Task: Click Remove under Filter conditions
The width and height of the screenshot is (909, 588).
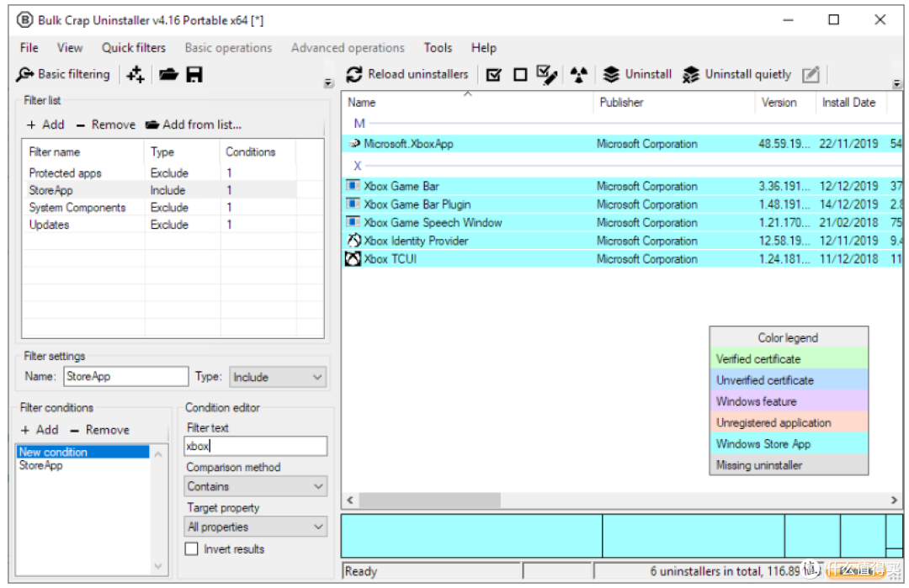Action: click(99, 430)
